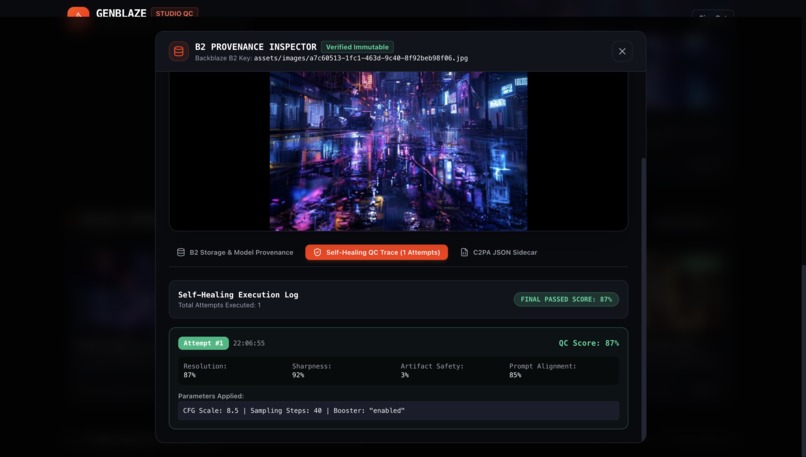This screenshot has height=457, width=806.
Task: Click the database icon beside B2 Storage
Action: pyautogui.click(x=181, y=252)
